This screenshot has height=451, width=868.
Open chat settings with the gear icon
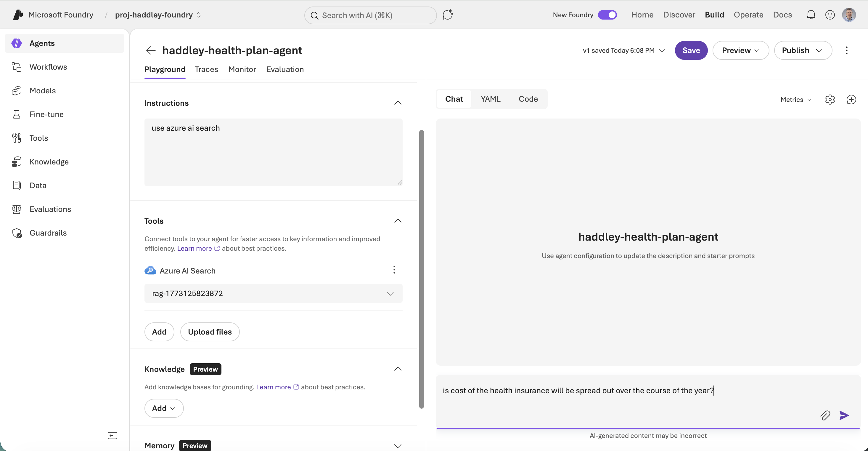[830, 99]
